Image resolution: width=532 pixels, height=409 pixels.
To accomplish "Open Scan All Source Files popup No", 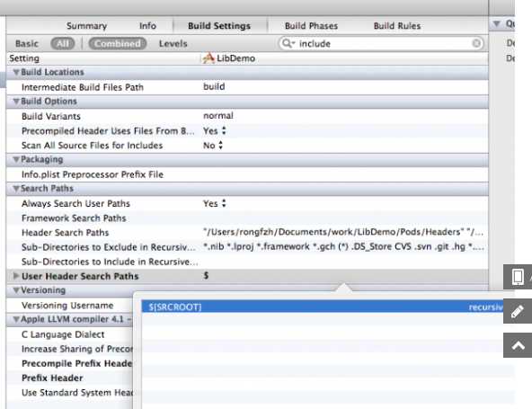I will tap(213, 146).
